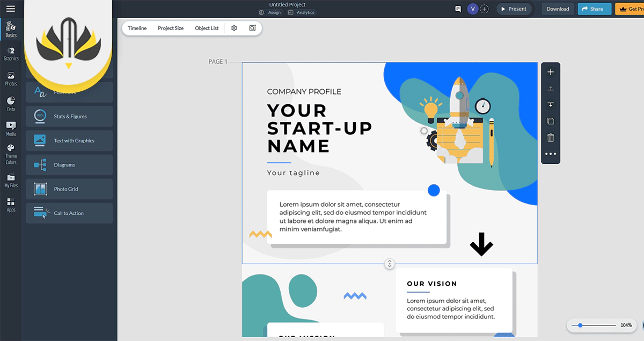Click the resize handle between slides
This screenshot has width=644, height=341.
point(390,264)
